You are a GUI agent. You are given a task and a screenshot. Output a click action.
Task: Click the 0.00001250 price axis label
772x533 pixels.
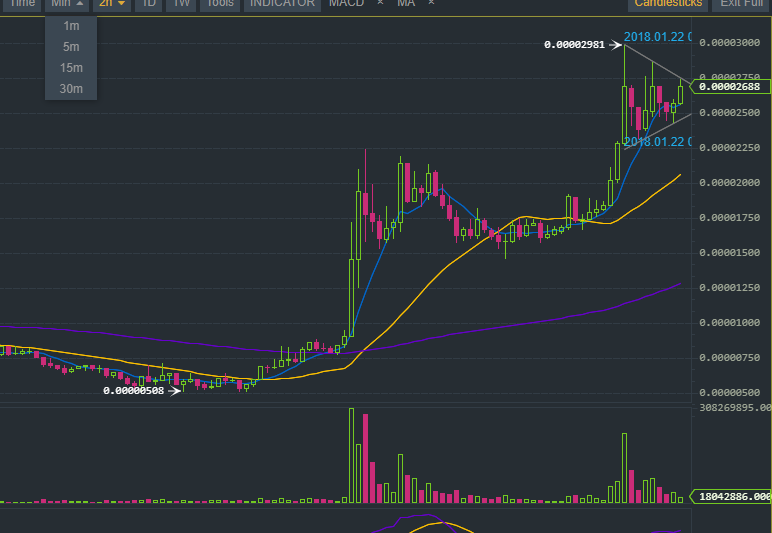click(730, 287)
